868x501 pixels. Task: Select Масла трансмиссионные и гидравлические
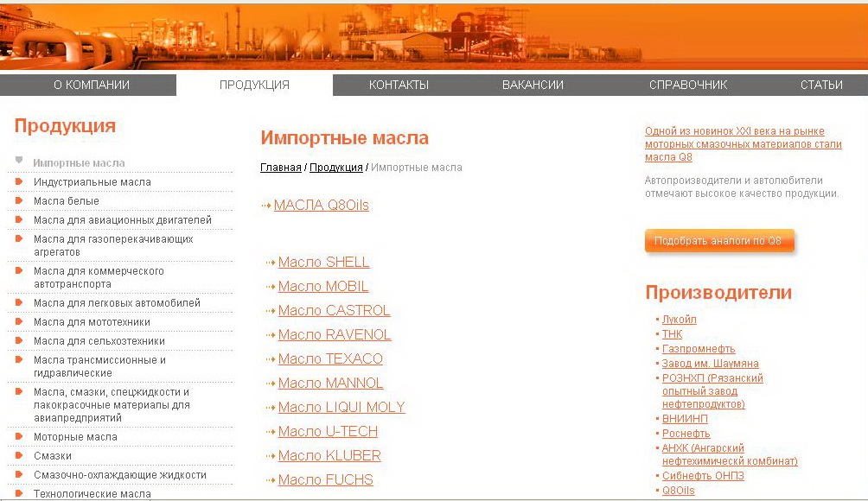[99, 366]
